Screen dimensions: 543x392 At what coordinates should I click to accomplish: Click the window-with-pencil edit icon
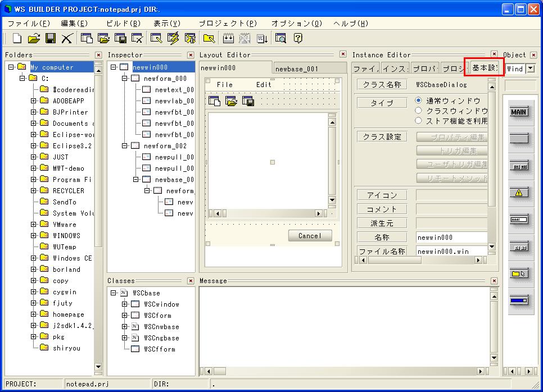click(x=156, y=38)
